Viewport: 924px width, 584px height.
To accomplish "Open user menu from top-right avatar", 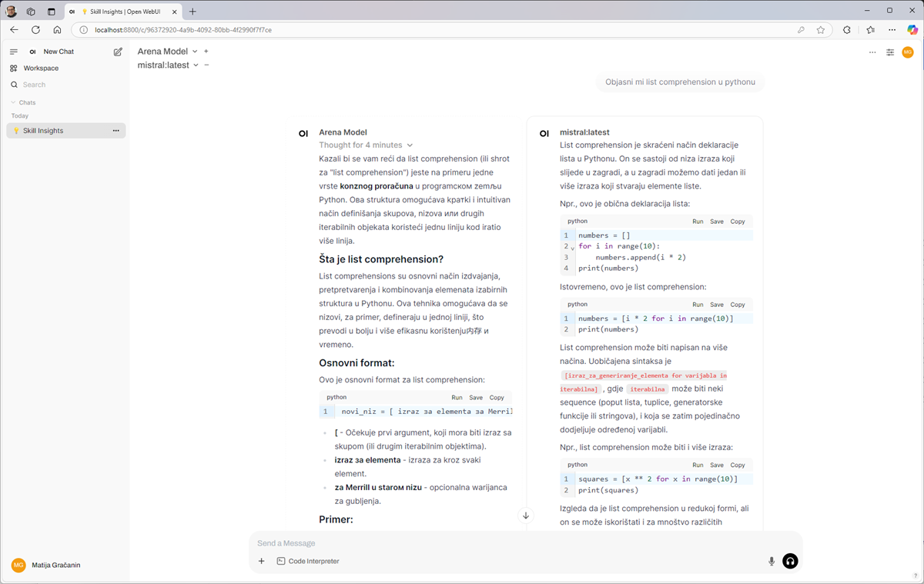I will [908, 52].
